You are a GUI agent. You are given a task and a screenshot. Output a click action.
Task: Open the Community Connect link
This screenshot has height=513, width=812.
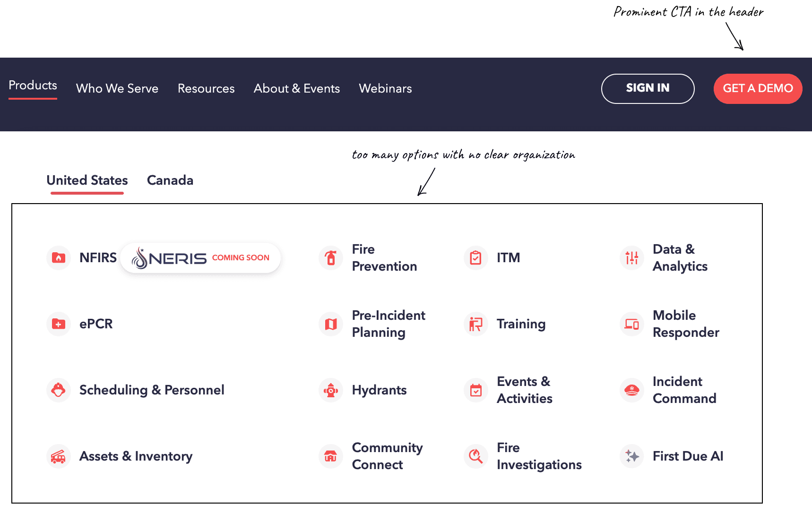pyautogui.click(x=388, y=456)
